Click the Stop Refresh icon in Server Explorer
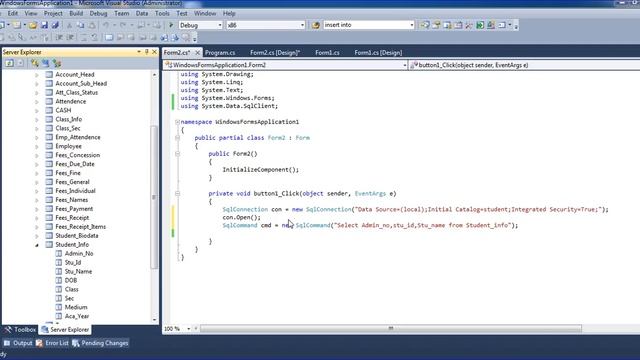Image resolution: width=640 pixels, height=360 pixels. (20, 63)
